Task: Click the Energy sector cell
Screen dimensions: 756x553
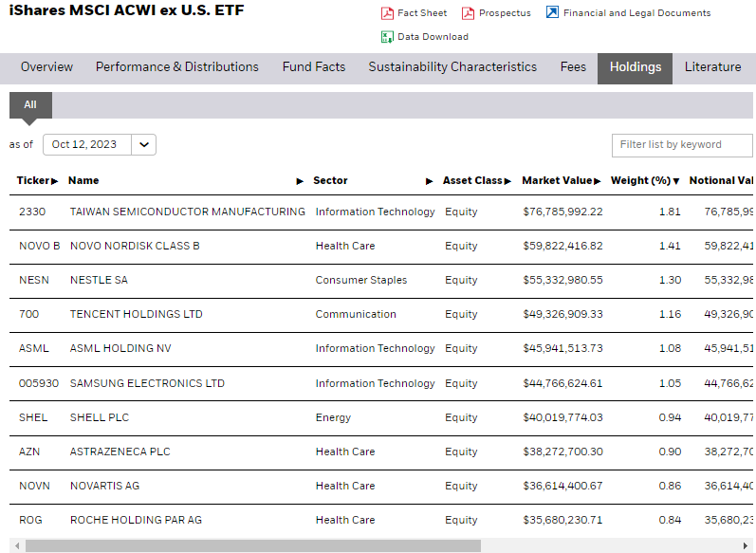Action: [333, 417]
